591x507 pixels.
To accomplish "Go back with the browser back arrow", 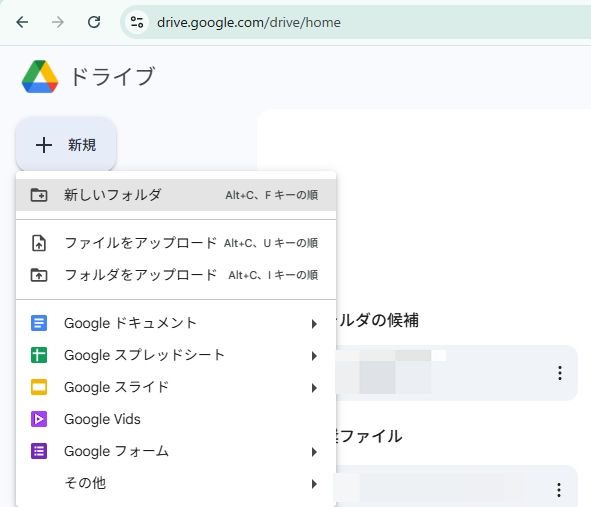I will pos(22,22).
